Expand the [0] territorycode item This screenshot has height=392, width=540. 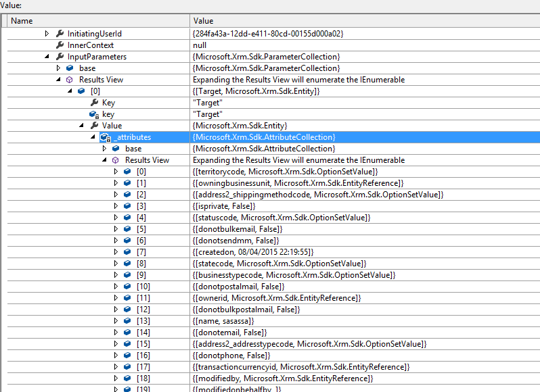[x=116, y=171]
